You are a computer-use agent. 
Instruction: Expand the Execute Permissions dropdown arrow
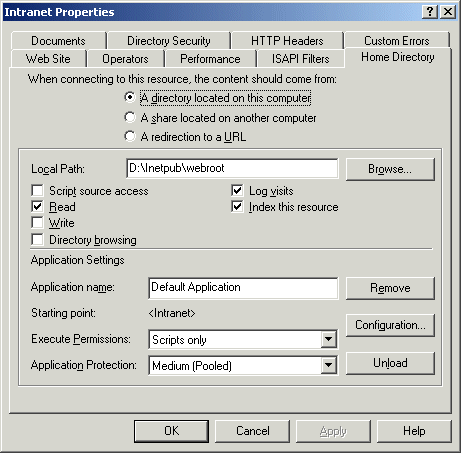(329, 339)
